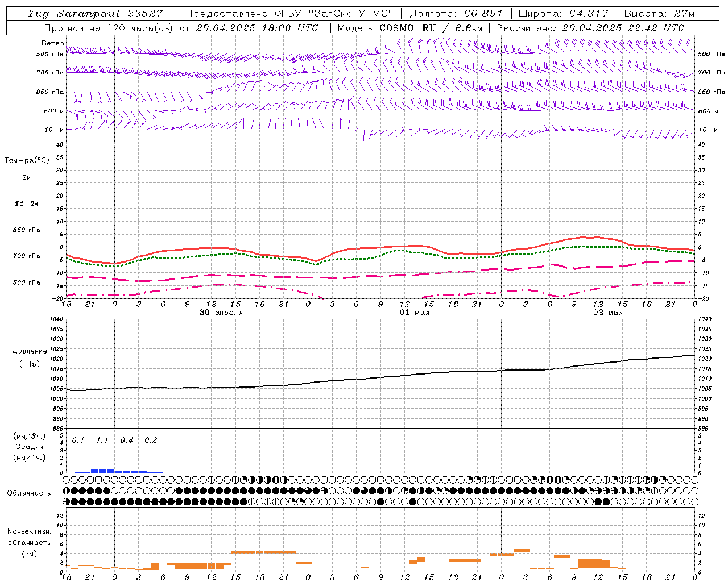728x582 pixels.
Task: Click the (мм/1ч.) precipitation unit label
Action: 30,458
